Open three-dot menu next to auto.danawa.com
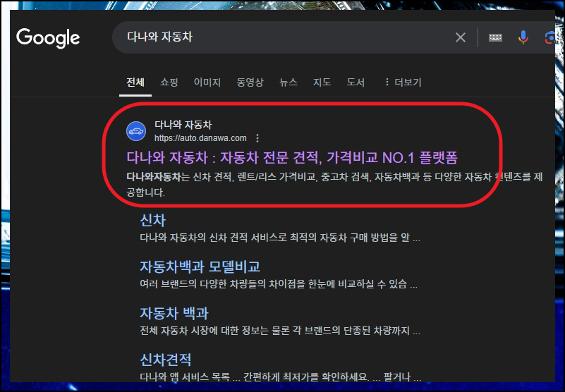The image size is (565, 392). pos(257,138)
